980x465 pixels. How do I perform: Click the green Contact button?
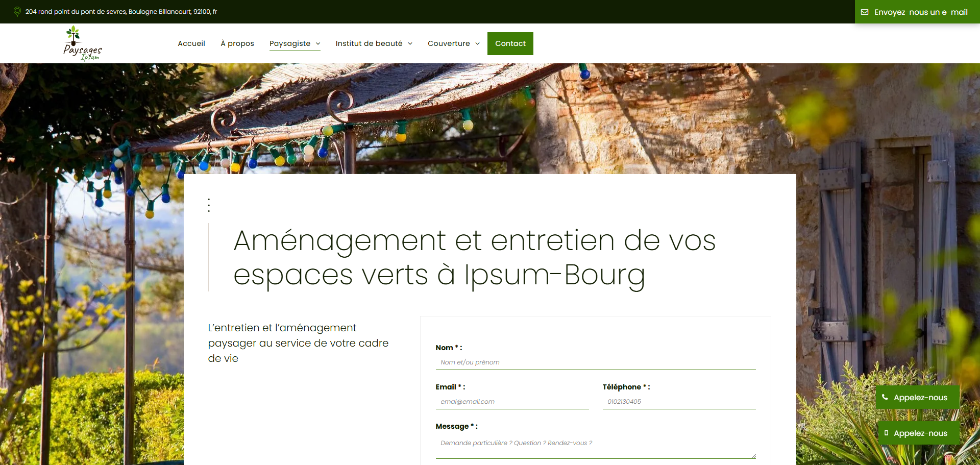pyautogui.click(x=510, y=43)
